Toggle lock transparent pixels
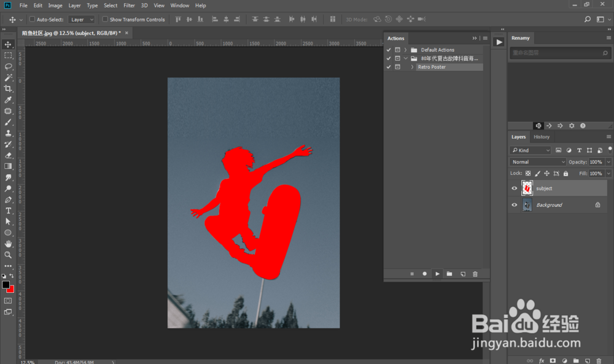The width and height of the screenshot is (614, 364). [x=528, y=173]
